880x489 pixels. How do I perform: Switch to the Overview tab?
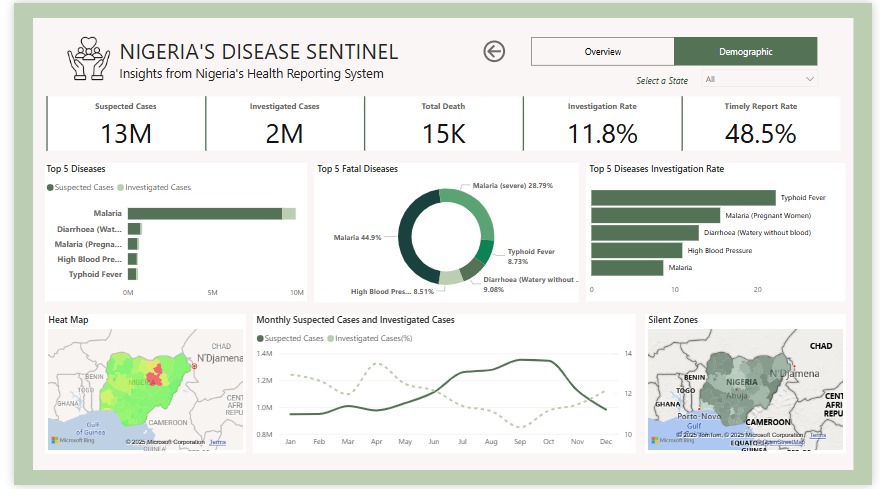pyautogui.click(x=603, y=52)
